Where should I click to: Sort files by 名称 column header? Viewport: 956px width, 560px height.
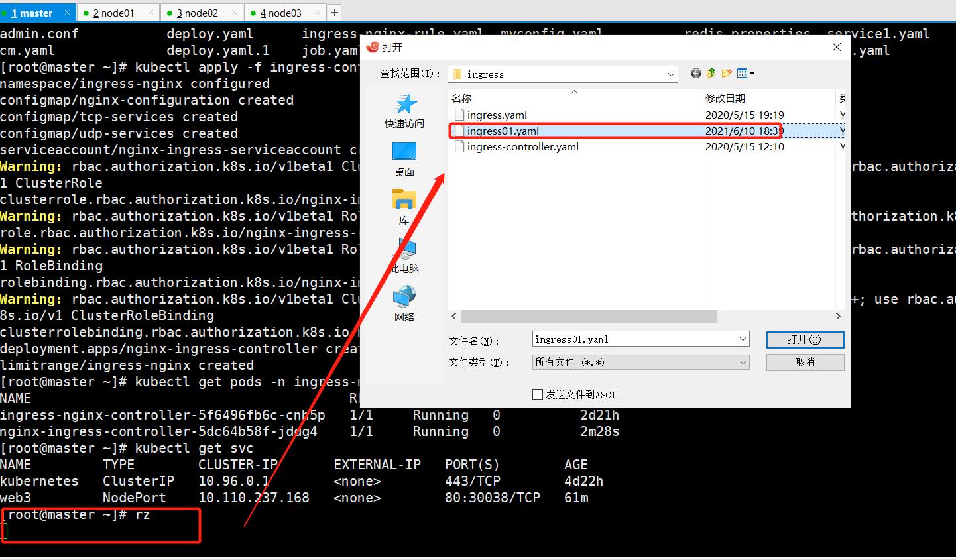click(x=574, y=98)
